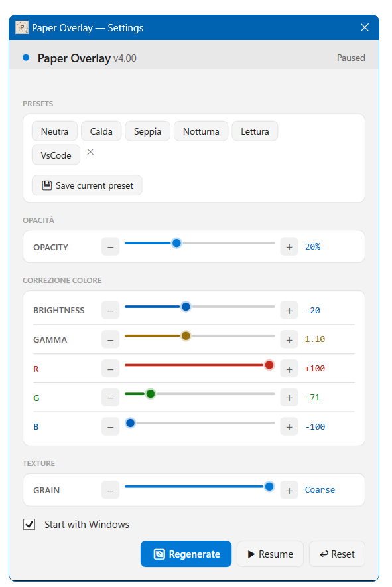
Task: Click the blue Regenerate button
Action: click(186, 554)
